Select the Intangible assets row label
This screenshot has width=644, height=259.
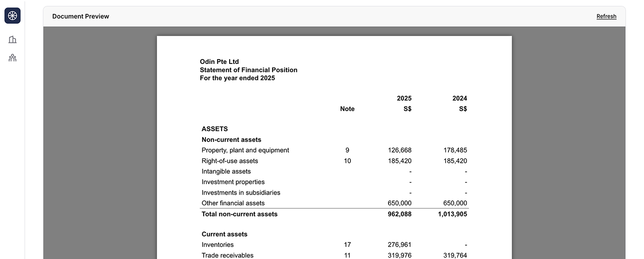point(226,171)
